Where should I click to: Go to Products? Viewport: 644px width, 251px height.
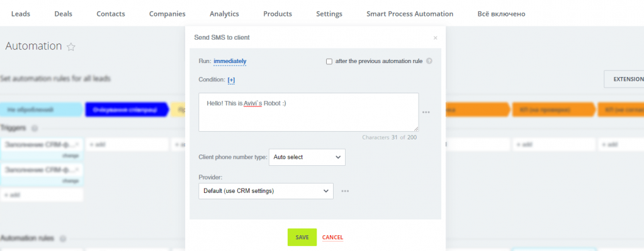[x=278, y=14]
